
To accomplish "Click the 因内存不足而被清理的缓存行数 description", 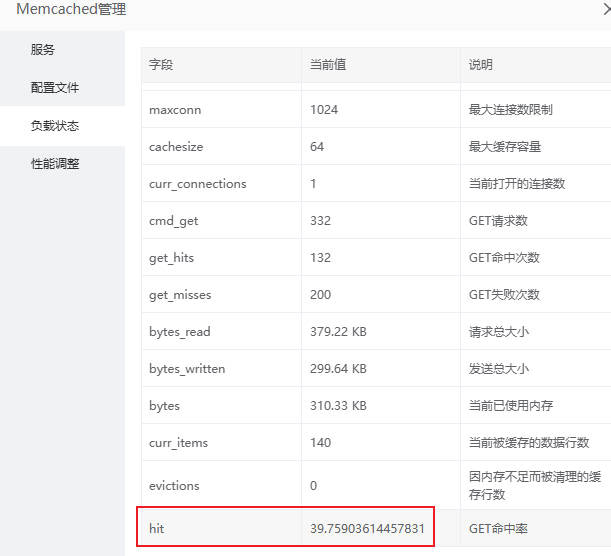I will [535, 485].
